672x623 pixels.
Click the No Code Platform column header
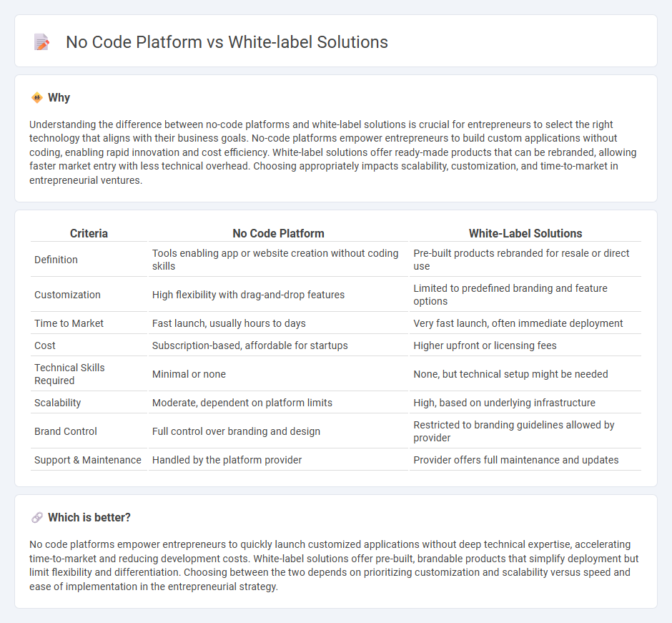[278, 233]
